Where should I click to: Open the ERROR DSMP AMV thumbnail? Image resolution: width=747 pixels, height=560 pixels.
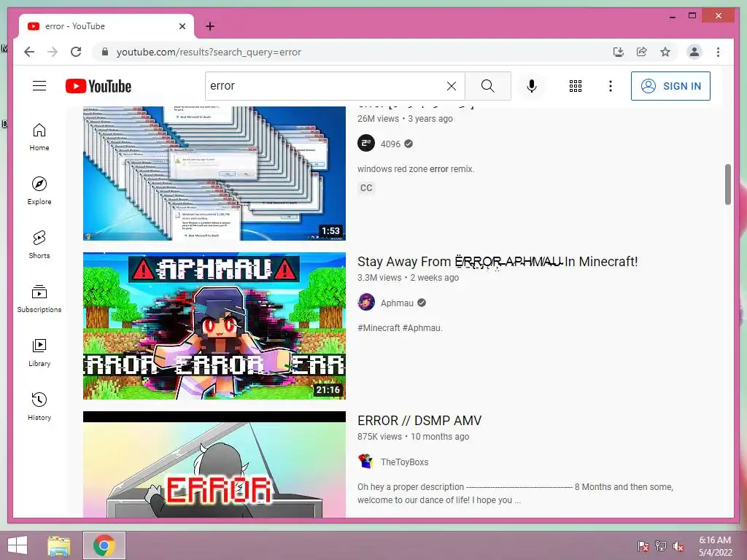tap(214, 464)
